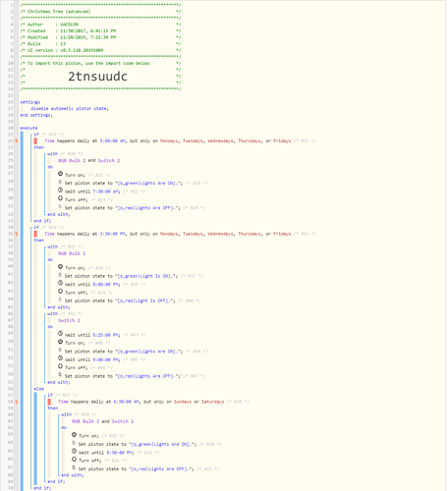Click the UI version comment line

(100, 50)
